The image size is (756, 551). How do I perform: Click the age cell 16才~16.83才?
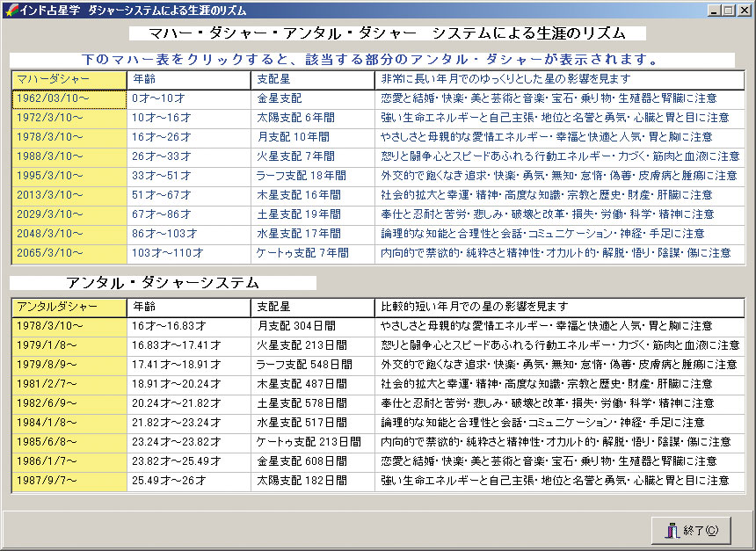click(189, 327)
